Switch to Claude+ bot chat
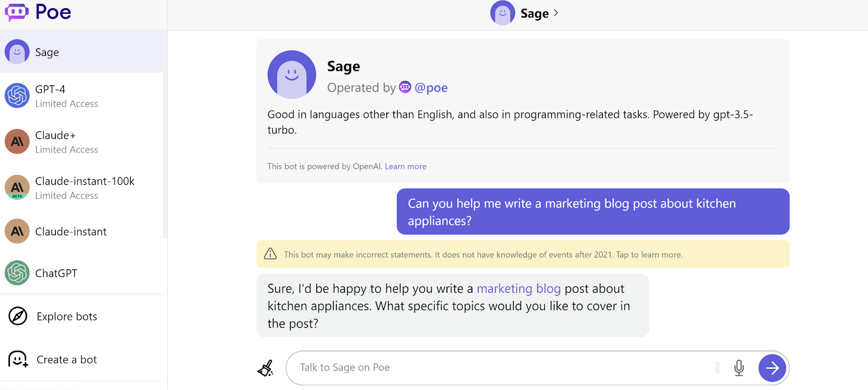This screenshot has height=390, width=868. 55,136
